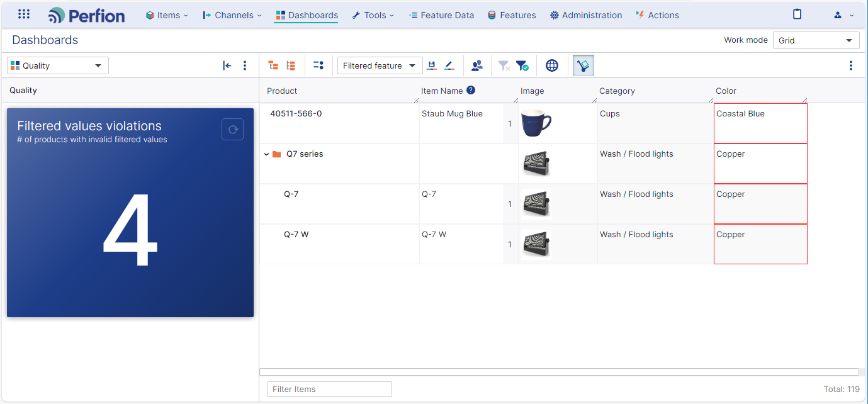Click the users sharing icon
Screen dimensions: 868x404
pyautogui.click(x=477, y=65)
